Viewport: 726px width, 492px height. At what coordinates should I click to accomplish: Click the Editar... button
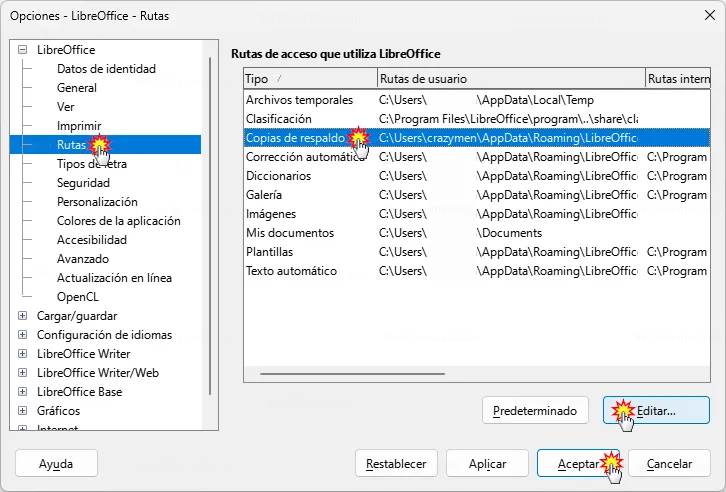656,411
